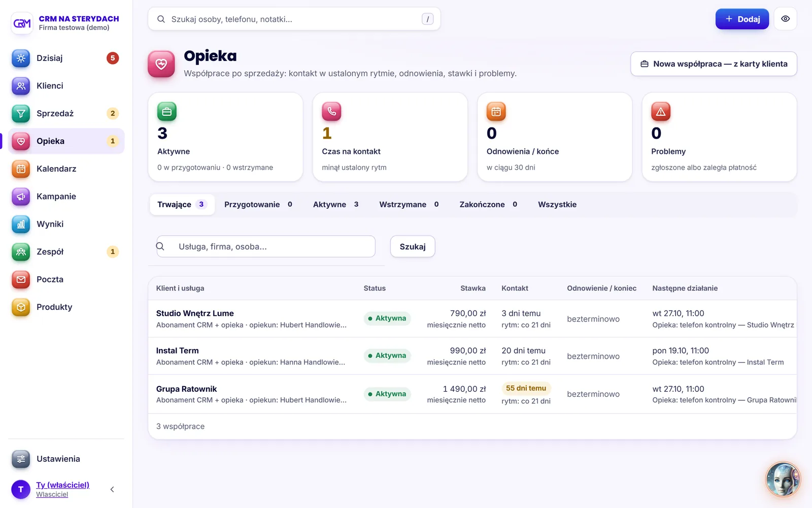Image resolution: width=812 pixels, height=508 pixels.
Task: Click the Problemy card label
Action: click(x=668, y=151)
